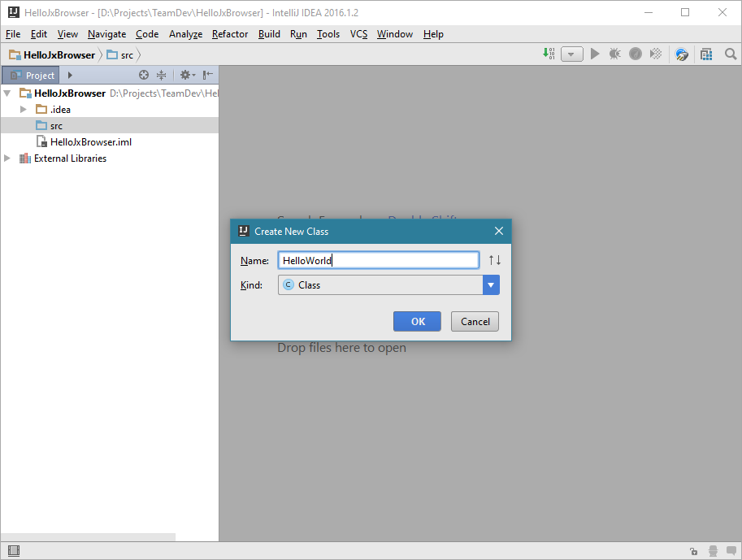Close the Create New Class dialog

point(499,231)
